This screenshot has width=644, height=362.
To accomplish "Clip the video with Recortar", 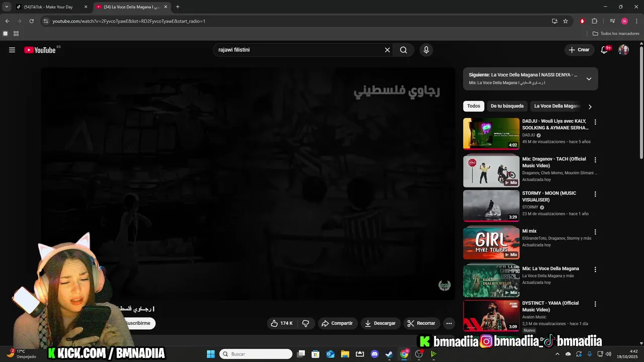I will pos(421,323).
